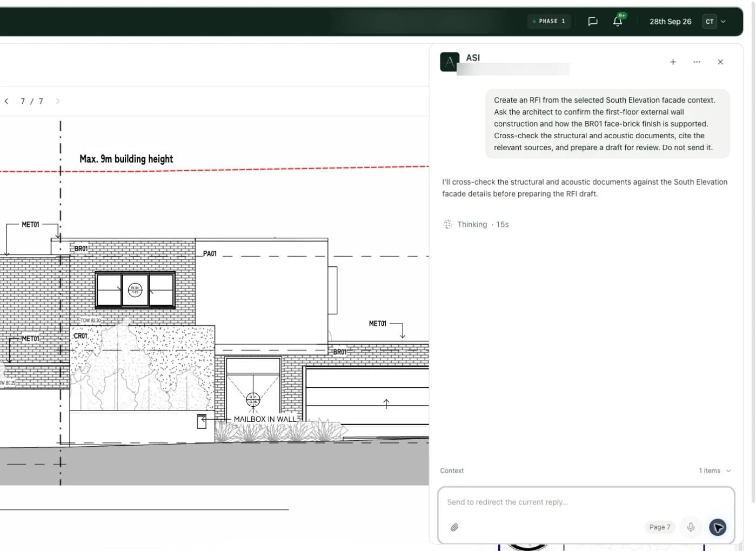756x551 pixels.
Task: Open the notifications bell
Action: [x=618, y=21]
